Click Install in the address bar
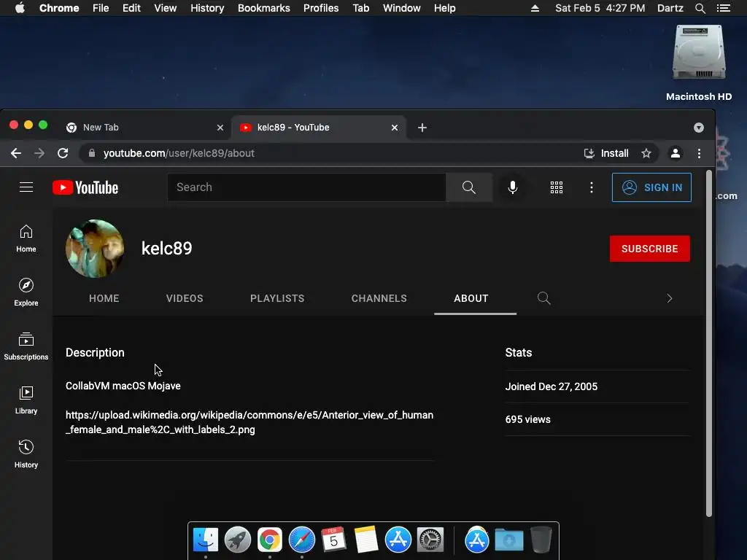This screenshot has height=560, width=747. [606, 153]
